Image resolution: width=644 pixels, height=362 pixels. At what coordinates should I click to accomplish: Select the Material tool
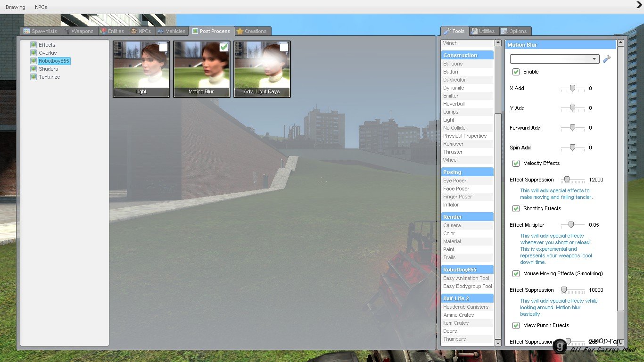(467, 241)
